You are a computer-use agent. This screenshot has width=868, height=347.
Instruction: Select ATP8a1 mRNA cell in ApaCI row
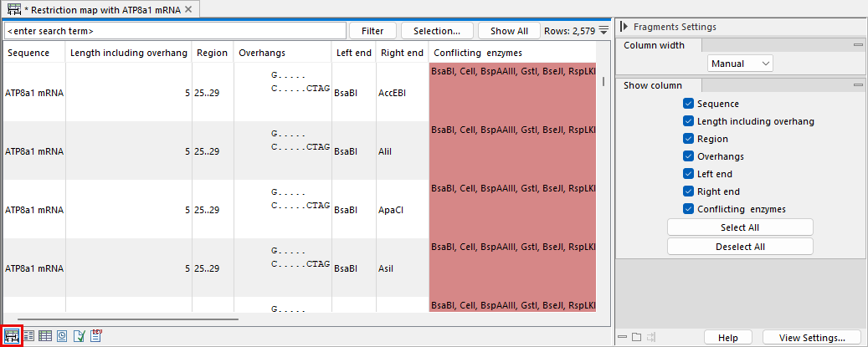coord(34,210)
